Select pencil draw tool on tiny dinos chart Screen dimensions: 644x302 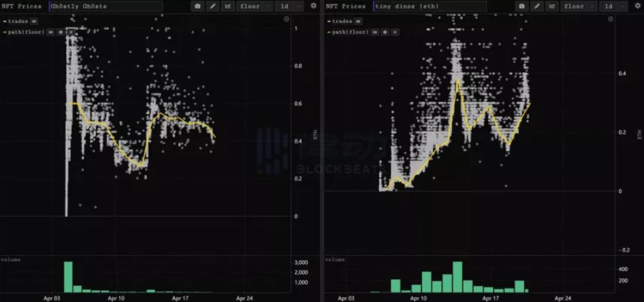tap(537, 6)
